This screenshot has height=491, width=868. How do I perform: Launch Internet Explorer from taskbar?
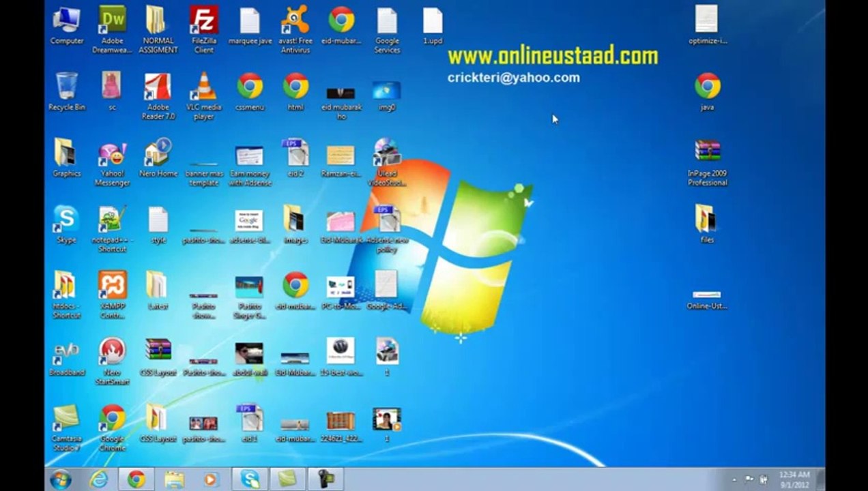pos(99,479)
